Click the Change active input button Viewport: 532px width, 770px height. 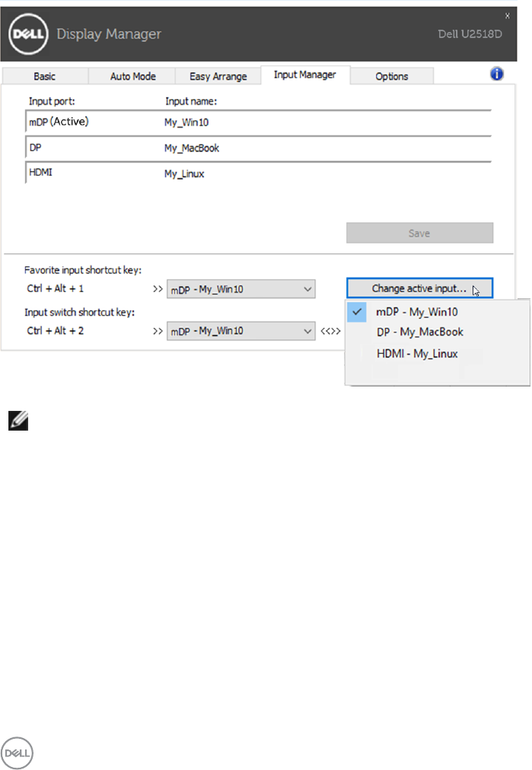click(x=419, y=288)
